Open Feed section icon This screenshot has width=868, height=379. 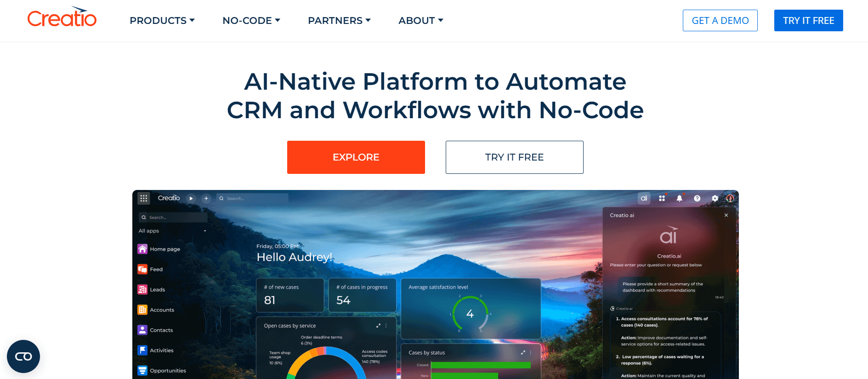pos(142,269)
